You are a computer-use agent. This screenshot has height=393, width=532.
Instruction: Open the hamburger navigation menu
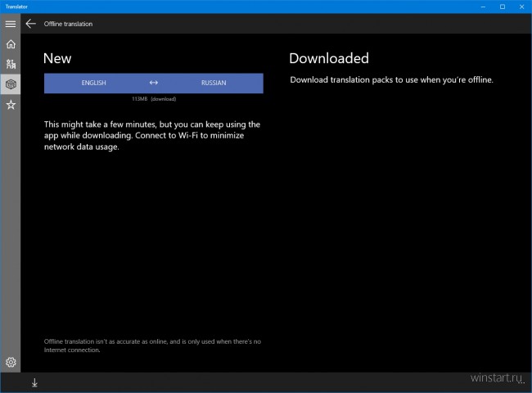tap(11, 24)
